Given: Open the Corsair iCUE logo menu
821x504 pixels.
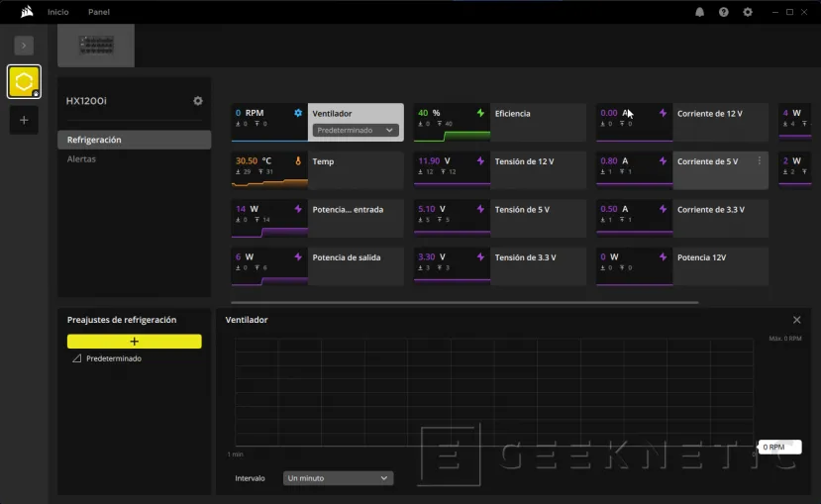Looking at the screenshot, I should 27,12.
